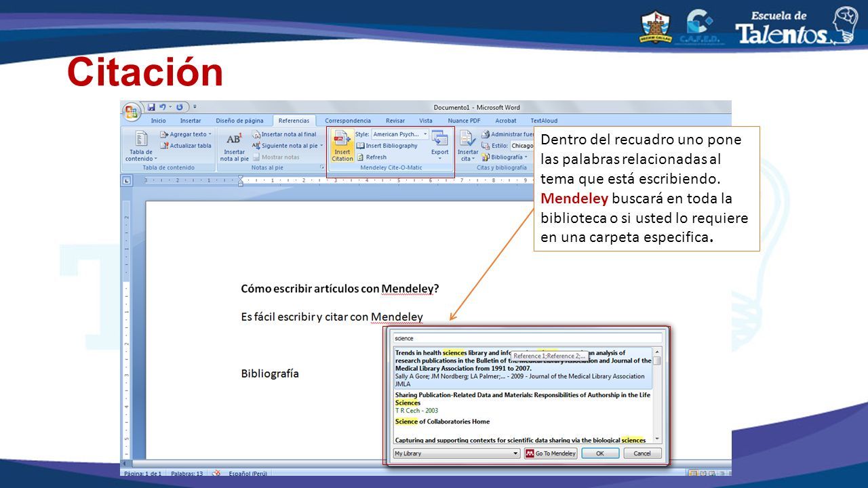Open the Correspondencia tab
This screenshot has width=868, height=488.
pos(348,121)
